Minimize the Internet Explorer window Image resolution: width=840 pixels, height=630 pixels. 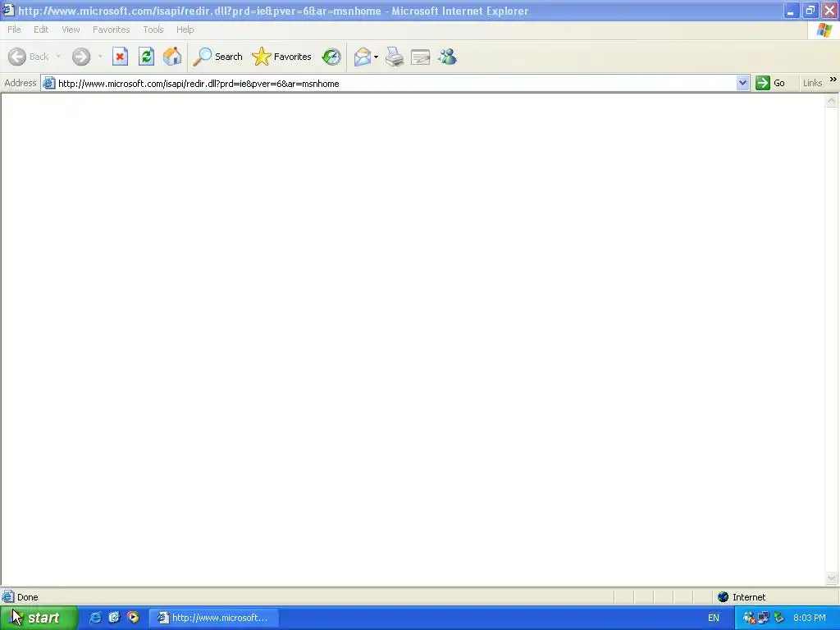[792, 11]
